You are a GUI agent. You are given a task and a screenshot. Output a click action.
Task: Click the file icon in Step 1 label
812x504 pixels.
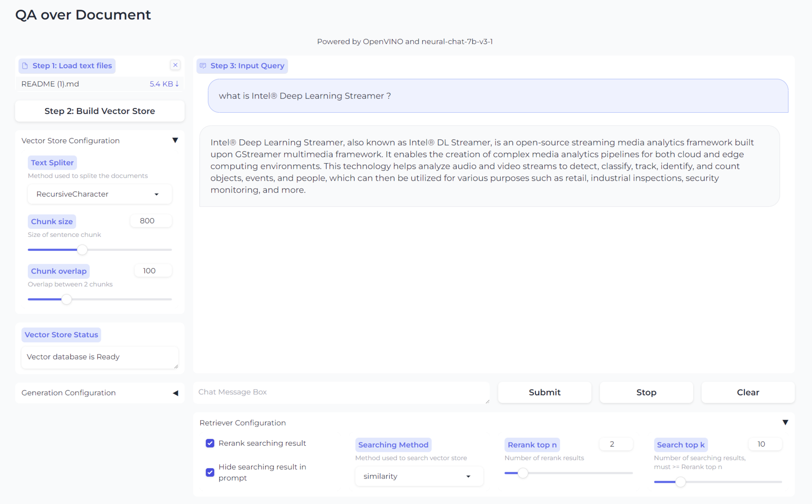[x=25, y=66]
